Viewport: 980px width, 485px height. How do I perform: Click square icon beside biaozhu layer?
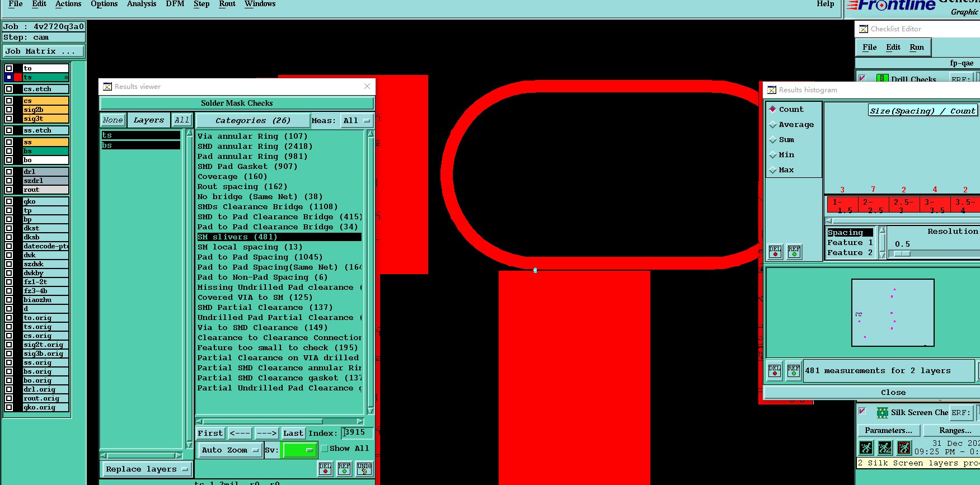tap(9, 300)
